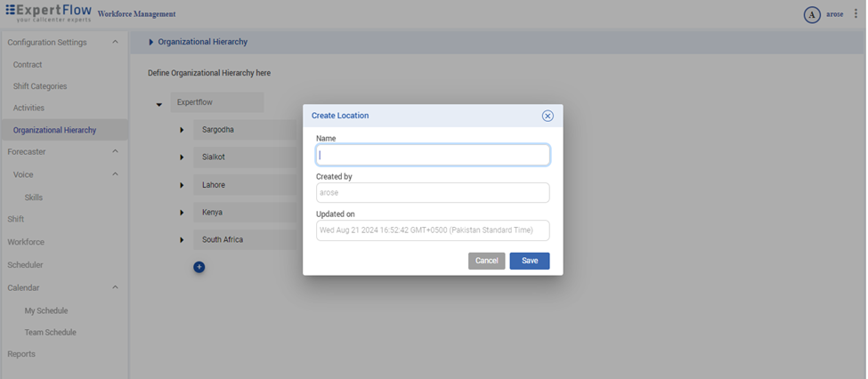Collapse the Forecaster section chevron
The height and width of the screenshot is (379, 868).
pyautogui.click(x=115, y=152)
